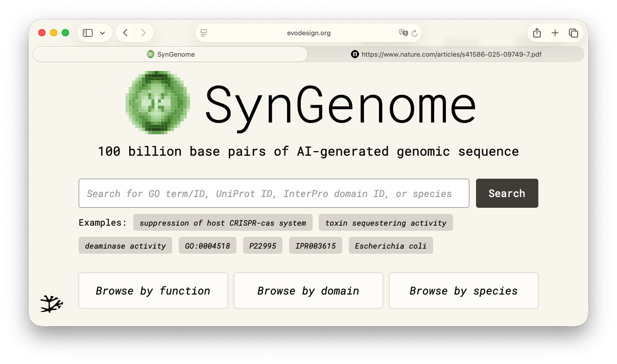This screenshot has width=617, height=364.
Task: Click the '100 billion base pairs' tagline
Action: coord(308,152)
